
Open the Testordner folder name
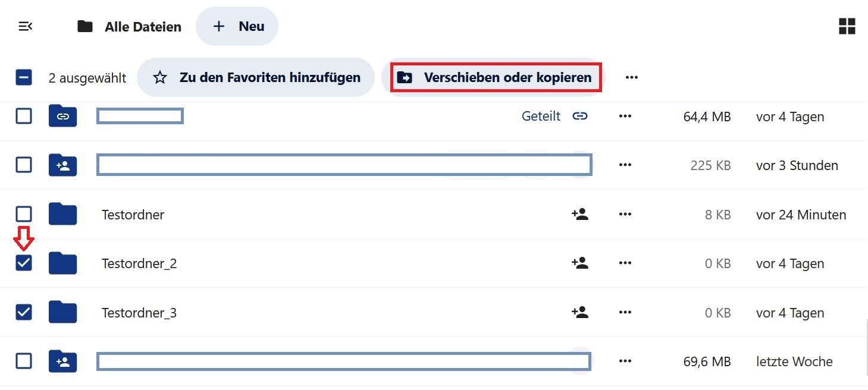coord(133,215)
